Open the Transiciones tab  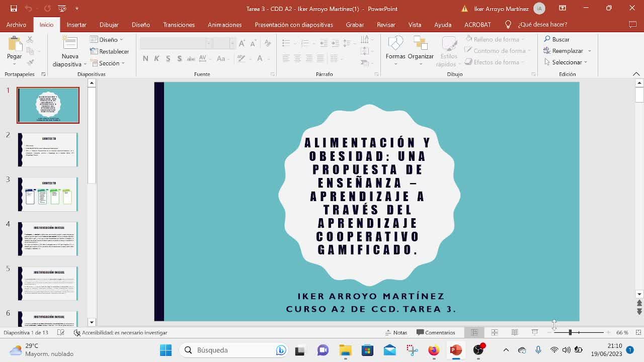tap(179, 25)
